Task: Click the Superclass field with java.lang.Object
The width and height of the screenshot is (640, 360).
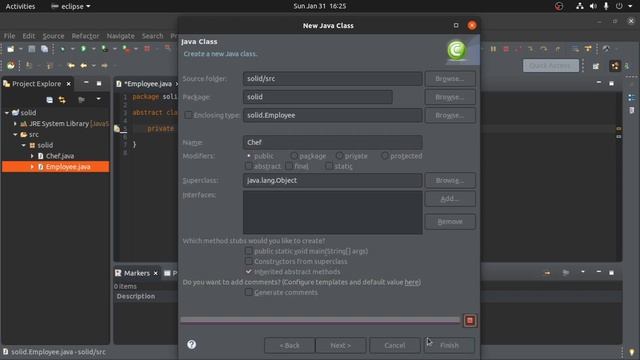Action: 332,180
